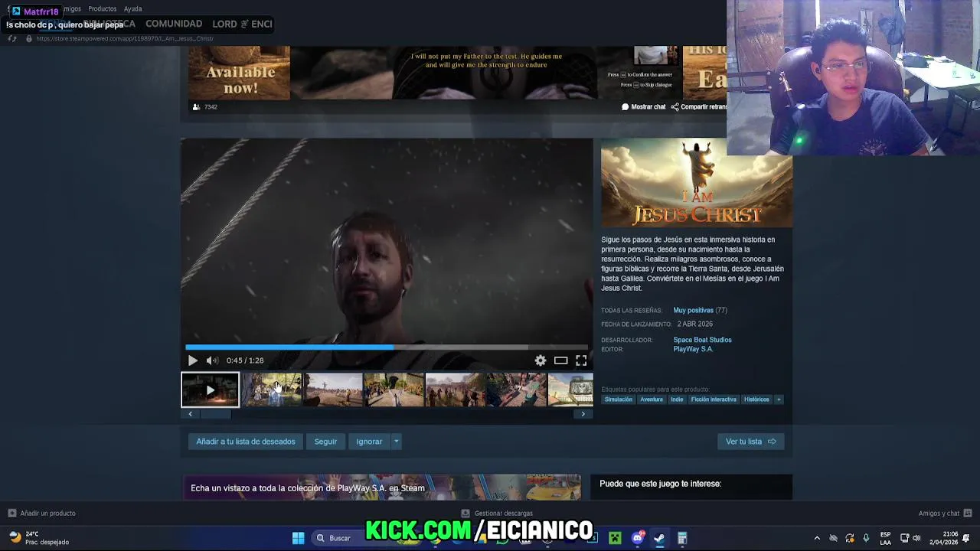Open the Históricos tag
The height and width of the screenshot is (551, 980).
(756, 399)
